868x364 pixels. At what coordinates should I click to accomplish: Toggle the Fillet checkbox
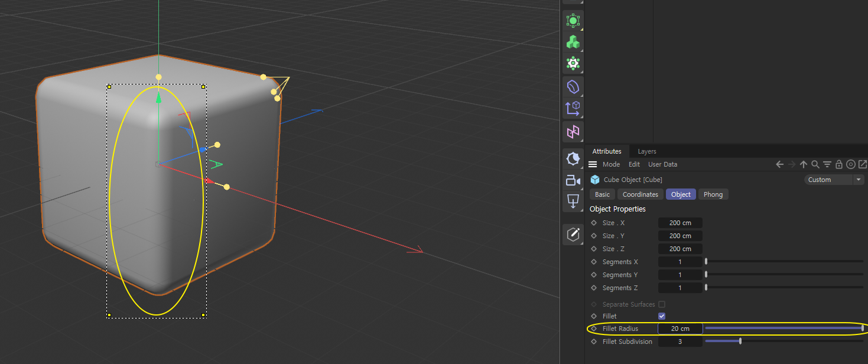coord(662,316)
